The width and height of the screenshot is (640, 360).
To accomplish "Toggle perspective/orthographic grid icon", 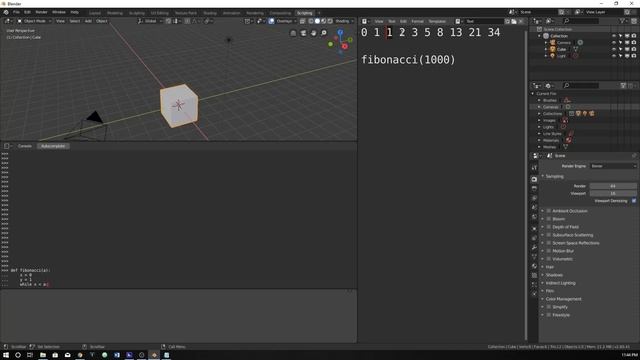I will coord(293,33).
